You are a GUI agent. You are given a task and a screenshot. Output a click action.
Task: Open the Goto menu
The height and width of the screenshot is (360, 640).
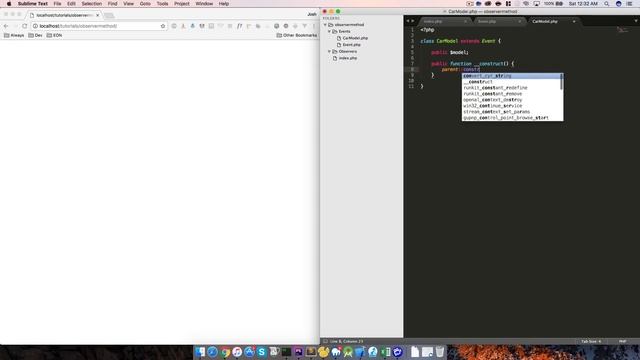(145, 4)
